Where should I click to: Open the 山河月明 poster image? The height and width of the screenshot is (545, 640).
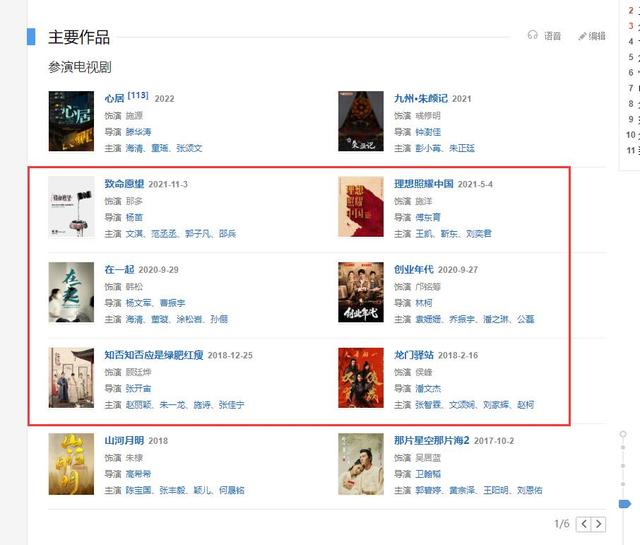tap(71, 464)
